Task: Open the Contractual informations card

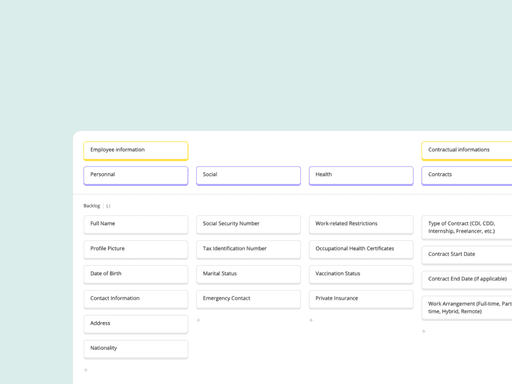Action: click(x=467, y=151)
